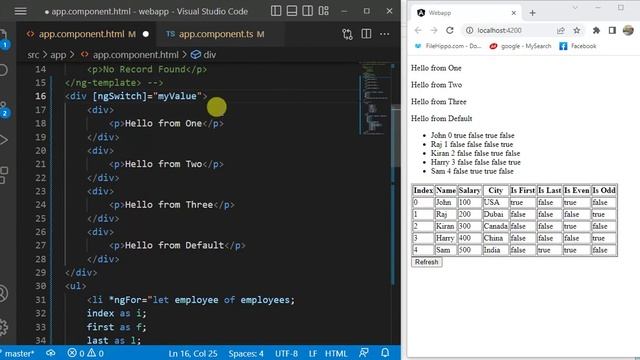Select app.component.html in breadcrumb
The height and width of the screenshot is (360, 640).
(x=136, y=55)
